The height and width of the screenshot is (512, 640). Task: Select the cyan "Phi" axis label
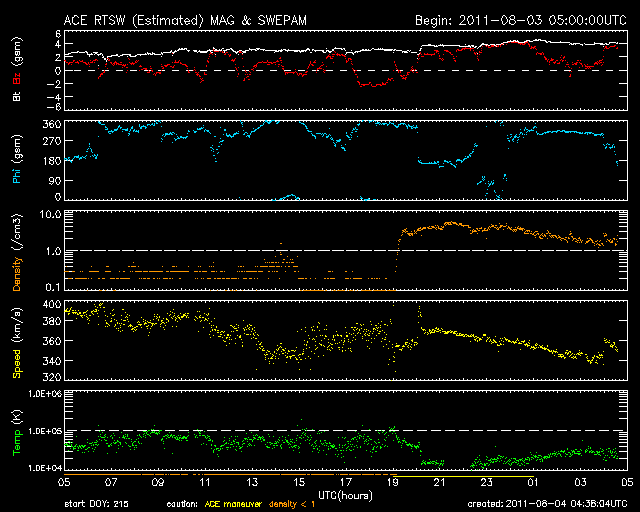click(17, 176)
